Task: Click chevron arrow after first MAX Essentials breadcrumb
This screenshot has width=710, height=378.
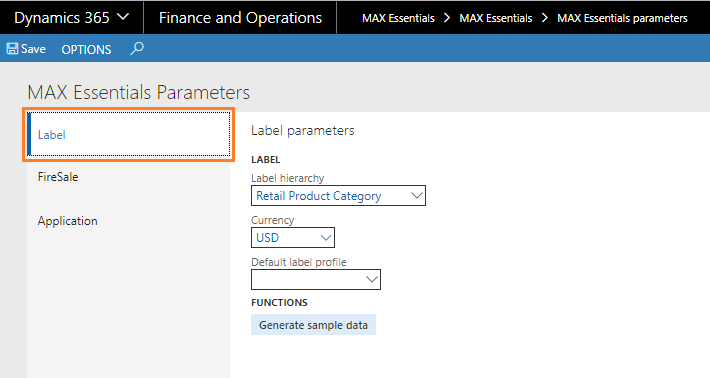Action: [447, 18]
